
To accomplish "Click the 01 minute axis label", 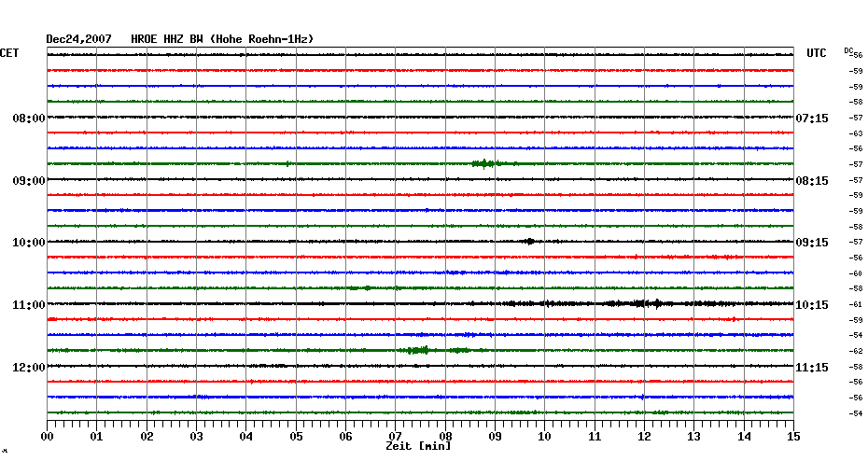I will (97, 437).
